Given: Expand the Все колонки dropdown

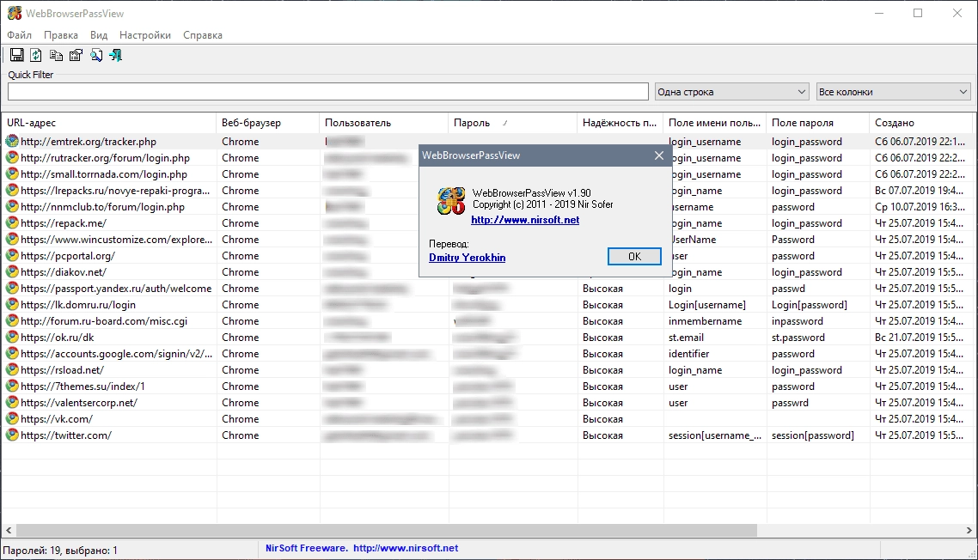Looking at the screenshot, I should pyautogui.click(x=893, y=92).
